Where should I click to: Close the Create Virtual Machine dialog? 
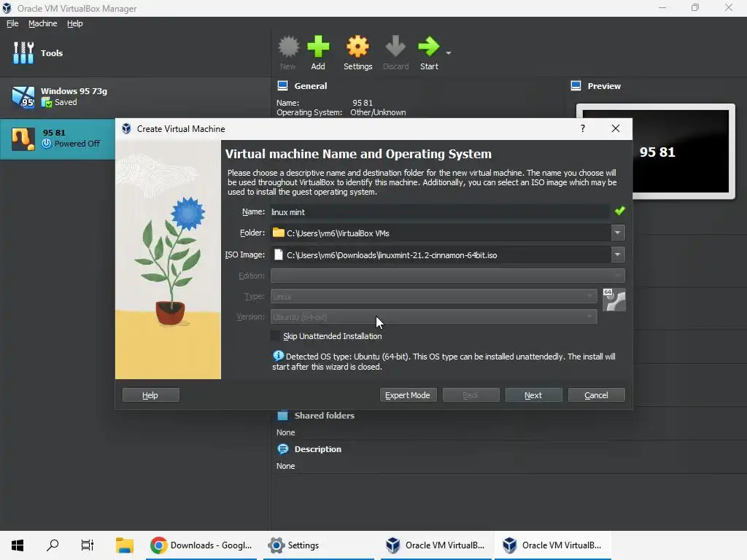coord(616,128)
